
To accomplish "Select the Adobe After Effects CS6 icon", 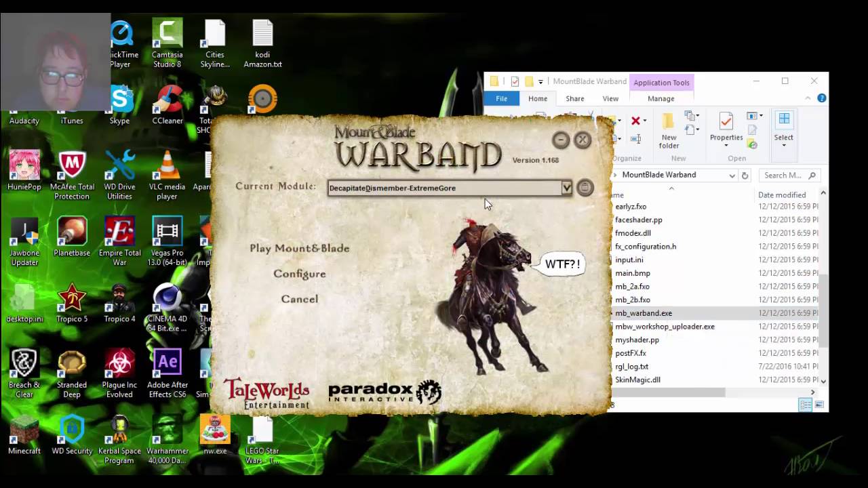I will click(167, 374).
